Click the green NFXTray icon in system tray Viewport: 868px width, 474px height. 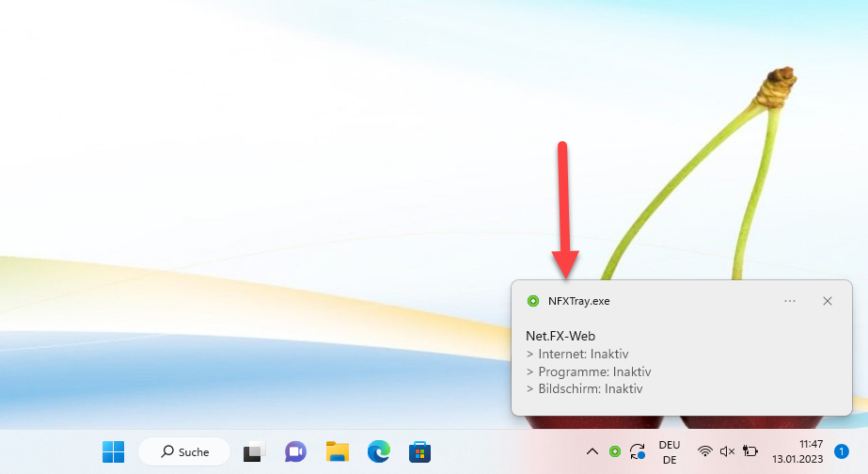point(614,451)
